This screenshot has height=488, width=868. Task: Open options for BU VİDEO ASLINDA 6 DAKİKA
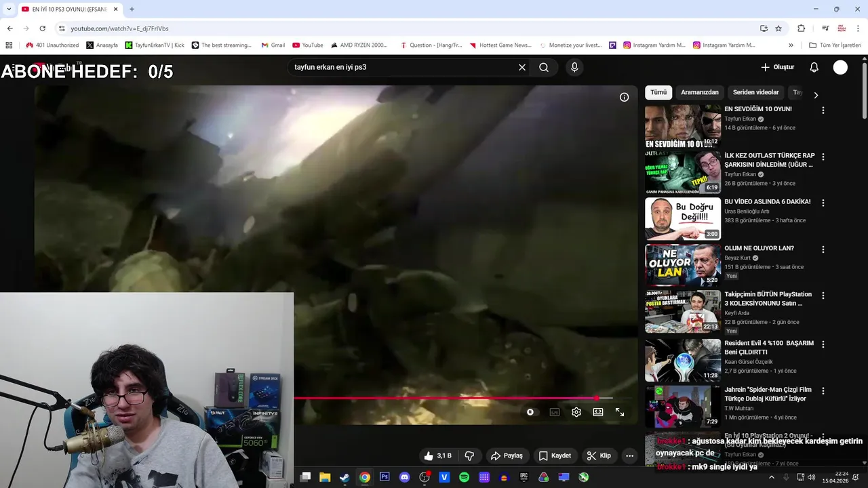pyautogui.click(x=823, y=203)
